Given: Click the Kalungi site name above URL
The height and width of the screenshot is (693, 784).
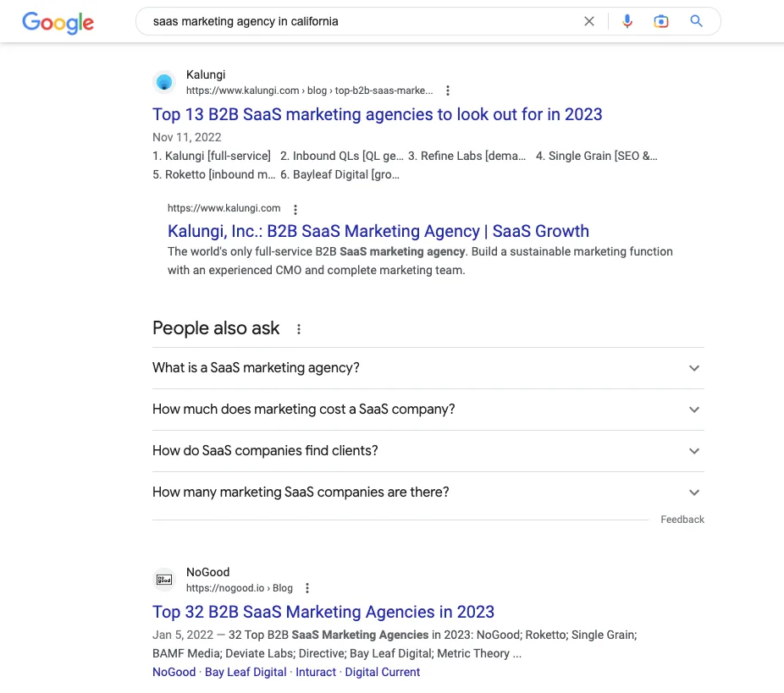Looking at the screenshot, I should 206,75.
